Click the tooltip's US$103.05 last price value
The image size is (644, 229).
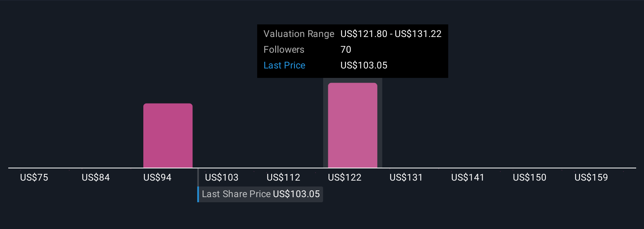[x=364, y=65]
